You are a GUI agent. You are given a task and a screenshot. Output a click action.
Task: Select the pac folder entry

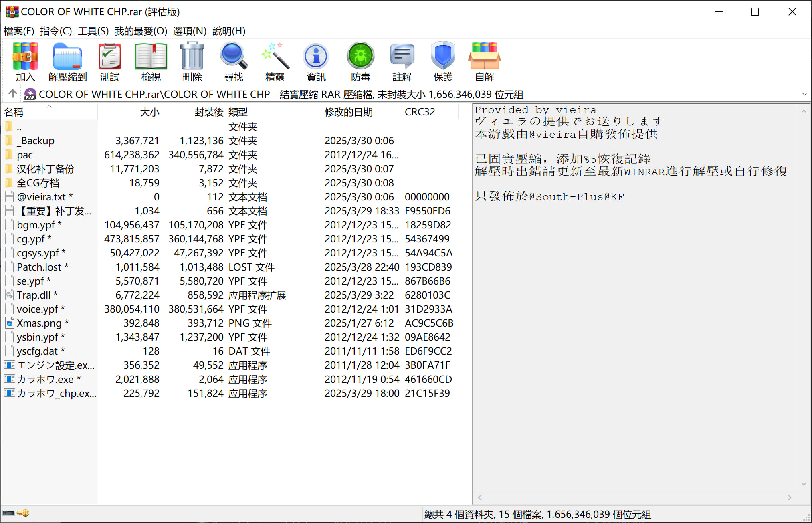(25, 155)
